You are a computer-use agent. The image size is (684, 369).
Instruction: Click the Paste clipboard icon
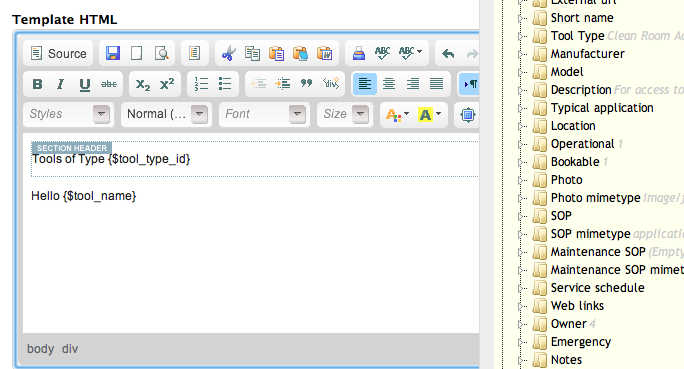point(276,54)
